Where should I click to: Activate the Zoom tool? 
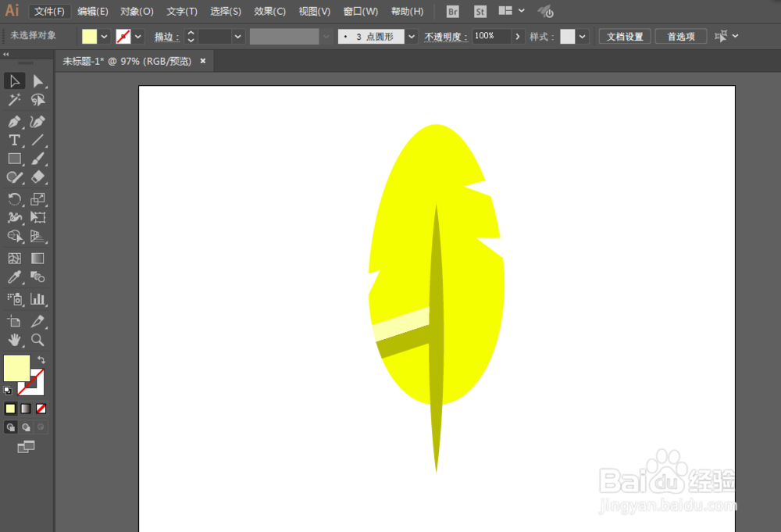[37, 340]
